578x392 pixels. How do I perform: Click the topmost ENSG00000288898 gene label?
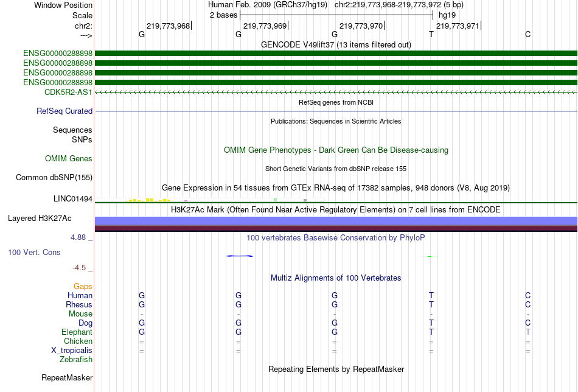(x=58, y=53)
